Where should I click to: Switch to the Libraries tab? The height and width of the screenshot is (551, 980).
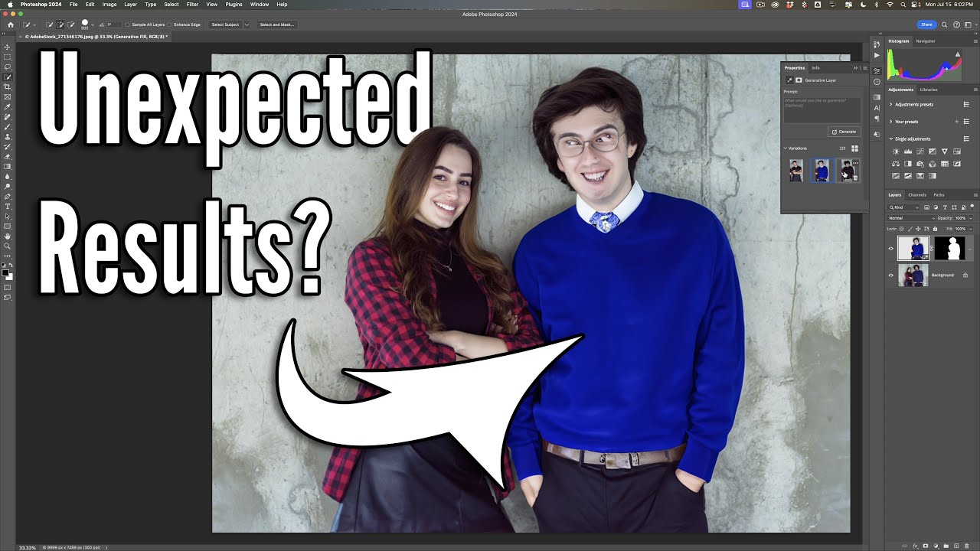pos(929,90)
